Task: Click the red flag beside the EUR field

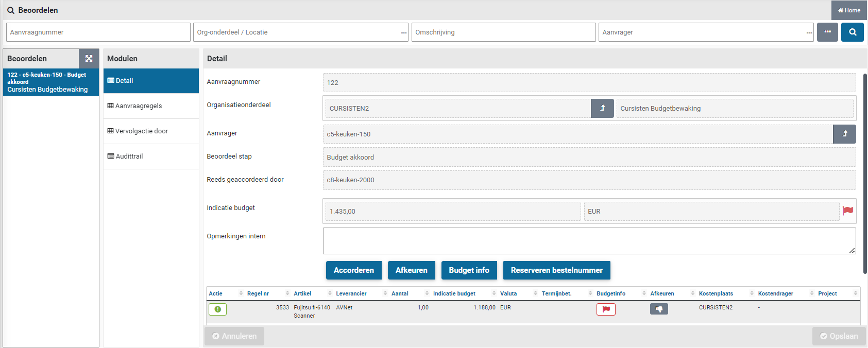Action: click(x=848, y=211)
